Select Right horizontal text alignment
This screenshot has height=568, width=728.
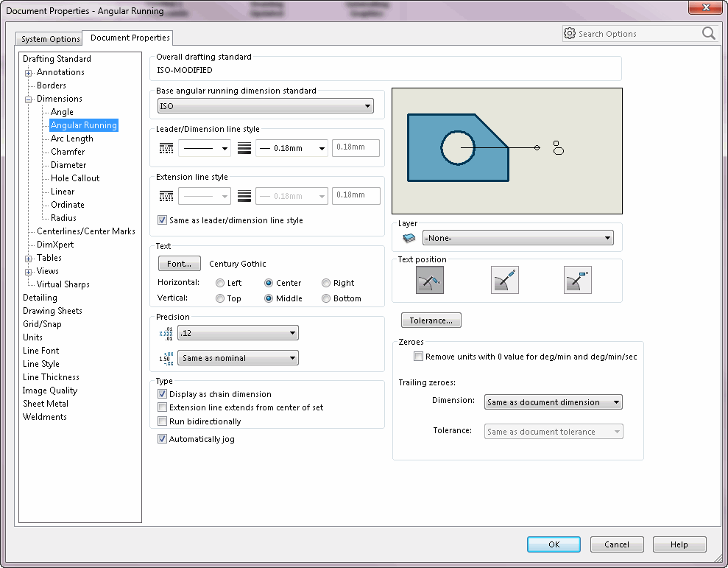pos(326,283)
